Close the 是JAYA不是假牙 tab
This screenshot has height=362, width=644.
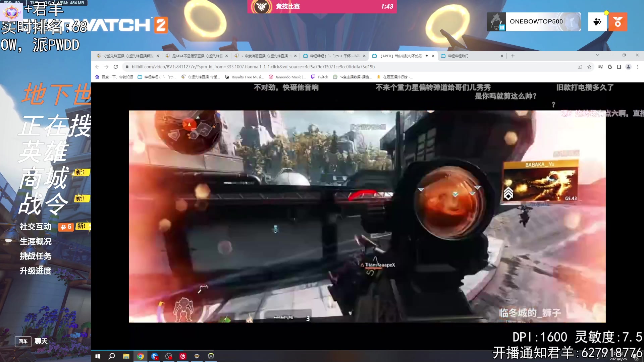coord(226,56)
